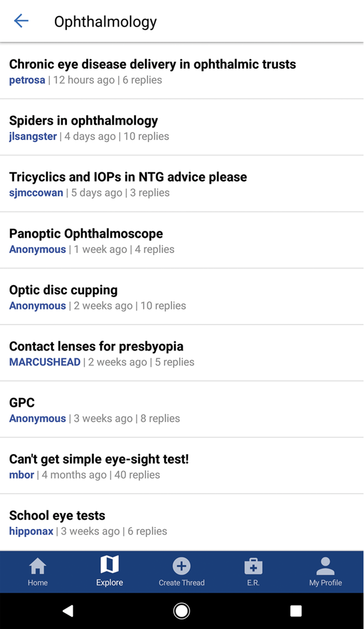The image size is (364, 629).
Task: Select the Explore map icon
Action: (x=110, y=564)
